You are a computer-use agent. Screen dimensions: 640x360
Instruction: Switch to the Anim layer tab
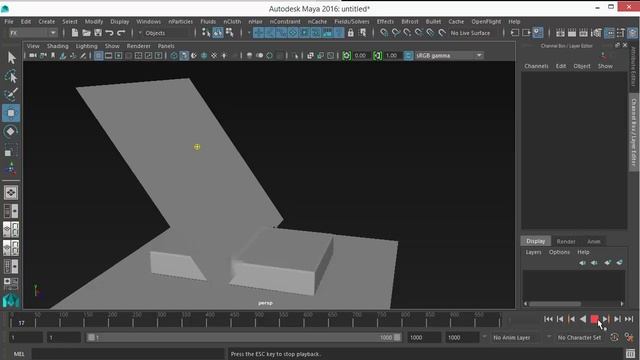pyautogui.click(x=593, y=241)
